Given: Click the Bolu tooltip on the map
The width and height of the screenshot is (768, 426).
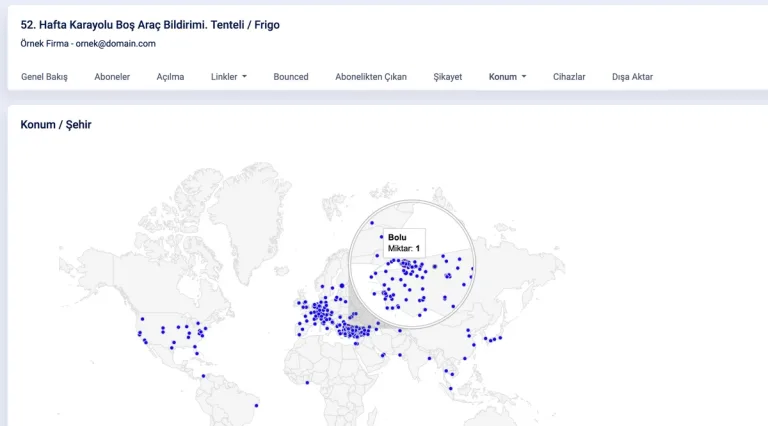Looking at the screenshot, I should tap(404, 242).
